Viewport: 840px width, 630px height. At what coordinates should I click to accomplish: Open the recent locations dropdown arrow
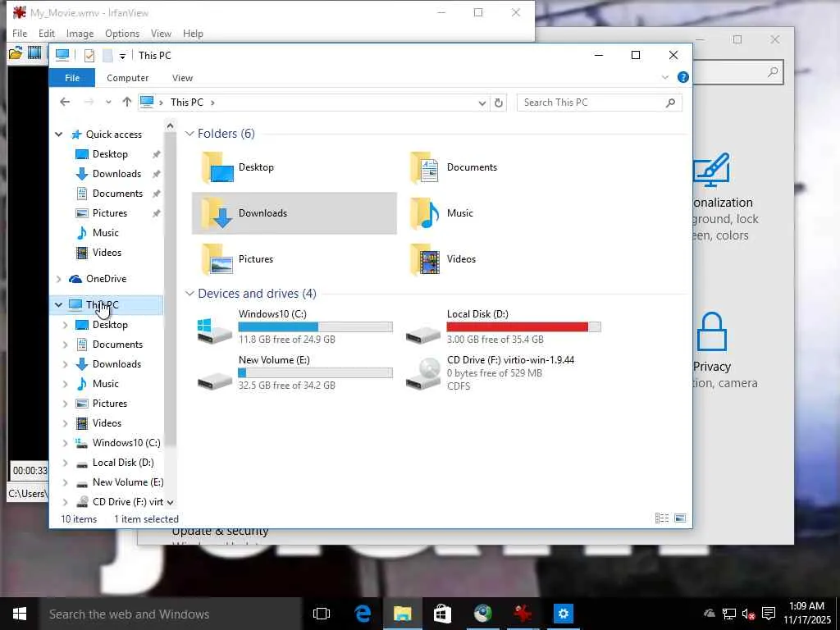[x=109, y=102]
